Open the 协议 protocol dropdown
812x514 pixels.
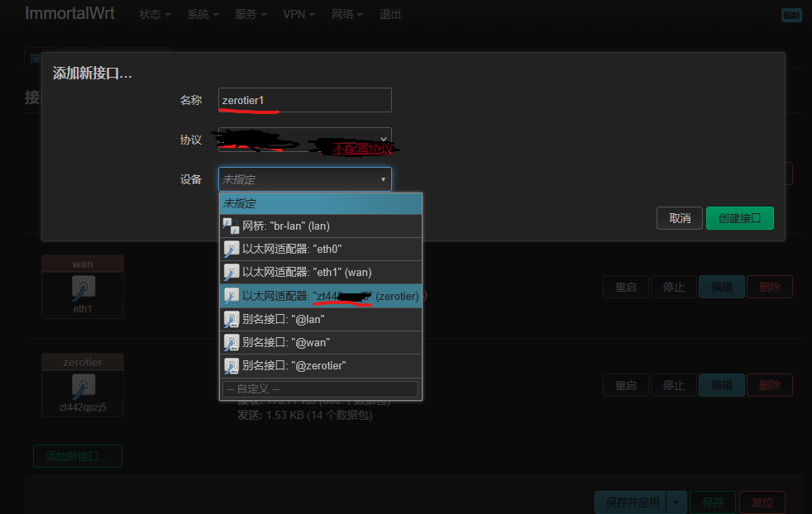tap(304, 140)
